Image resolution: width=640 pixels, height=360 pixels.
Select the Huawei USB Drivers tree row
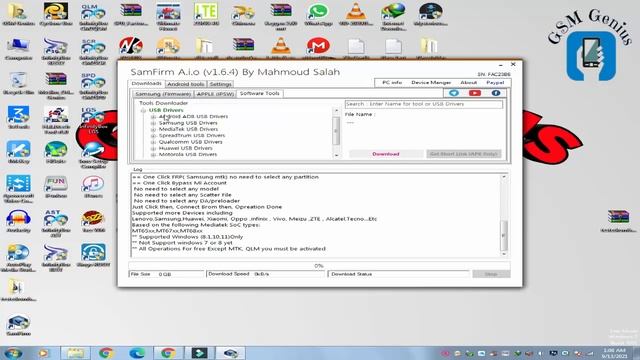point(185,148)
